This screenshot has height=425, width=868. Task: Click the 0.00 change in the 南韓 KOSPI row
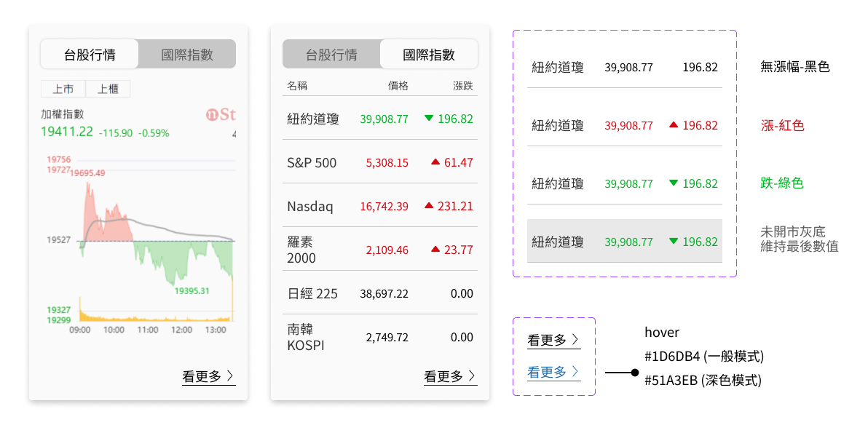point(462,338)
